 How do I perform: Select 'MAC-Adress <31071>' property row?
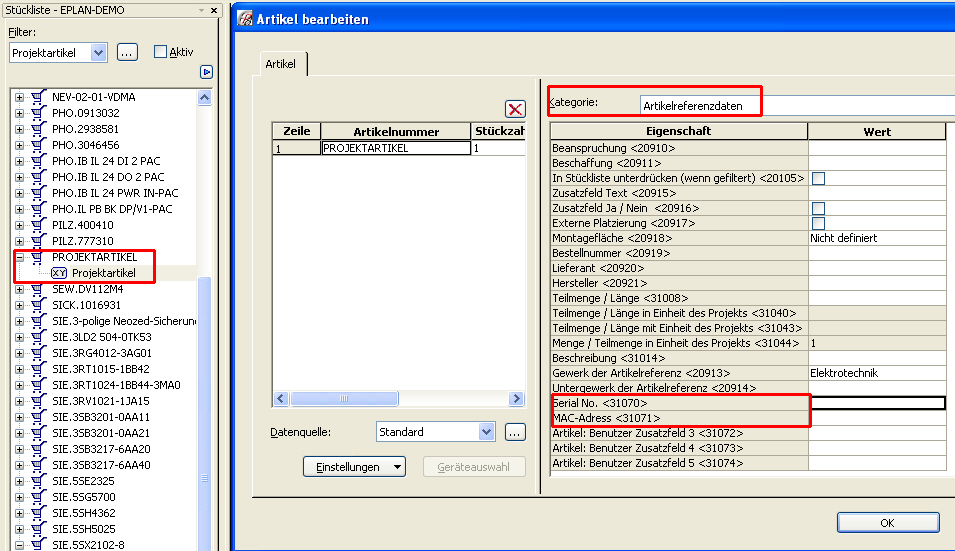679,418
